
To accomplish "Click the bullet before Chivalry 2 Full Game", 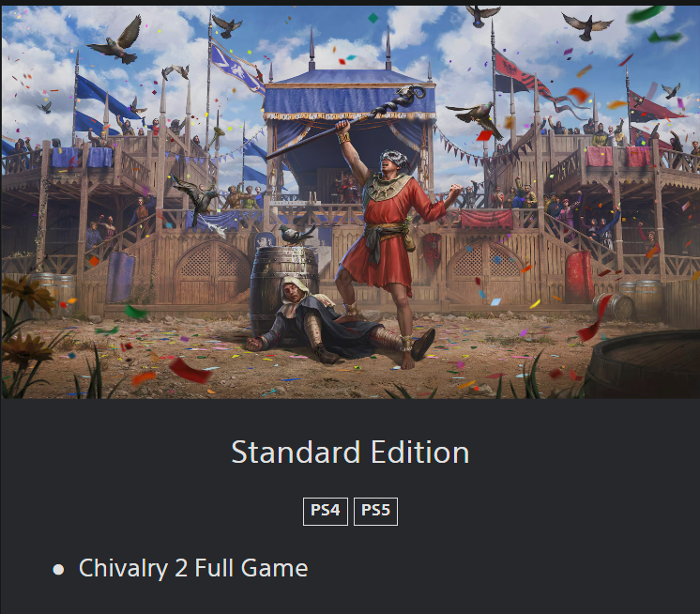I will tap(58, 569).
